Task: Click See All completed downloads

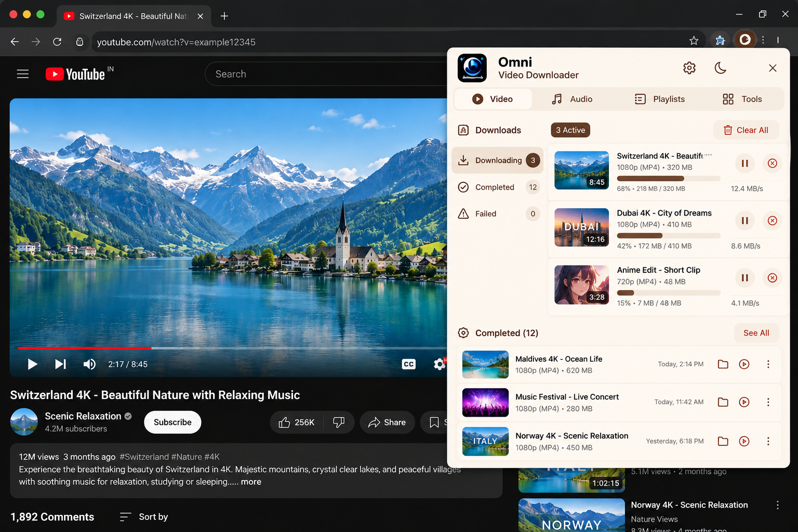Action: [x=756, y=333]
